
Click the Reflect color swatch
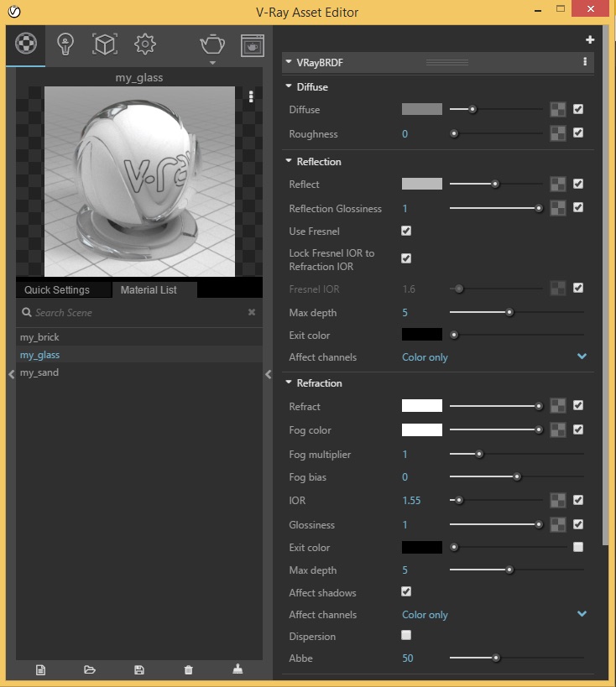click(422, 184)
